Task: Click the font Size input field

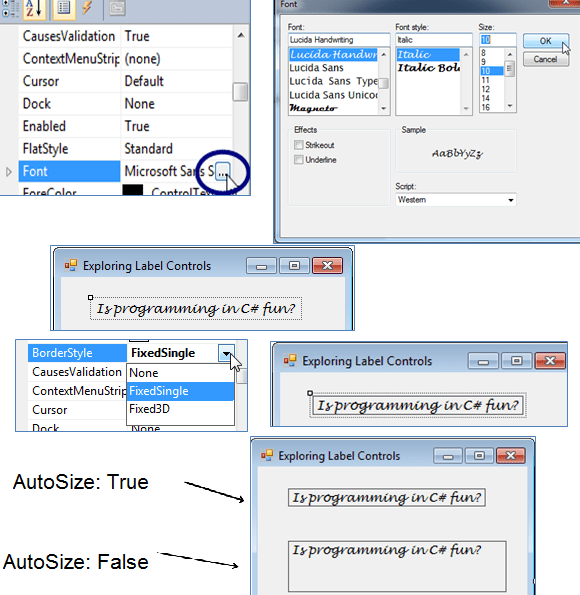Action: point(497,40)
